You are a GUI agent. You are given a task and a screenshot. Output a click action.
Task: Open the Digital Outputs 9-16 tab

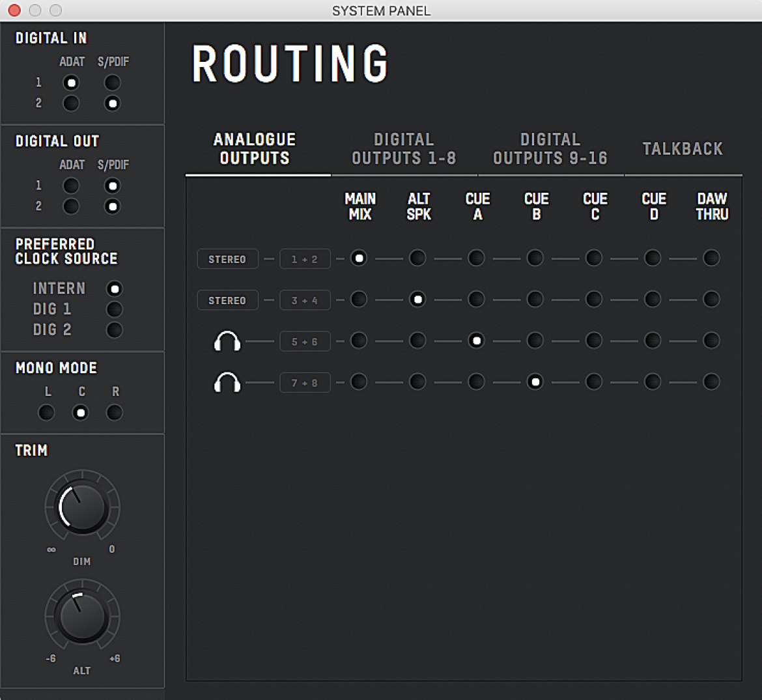coord(550,149)
